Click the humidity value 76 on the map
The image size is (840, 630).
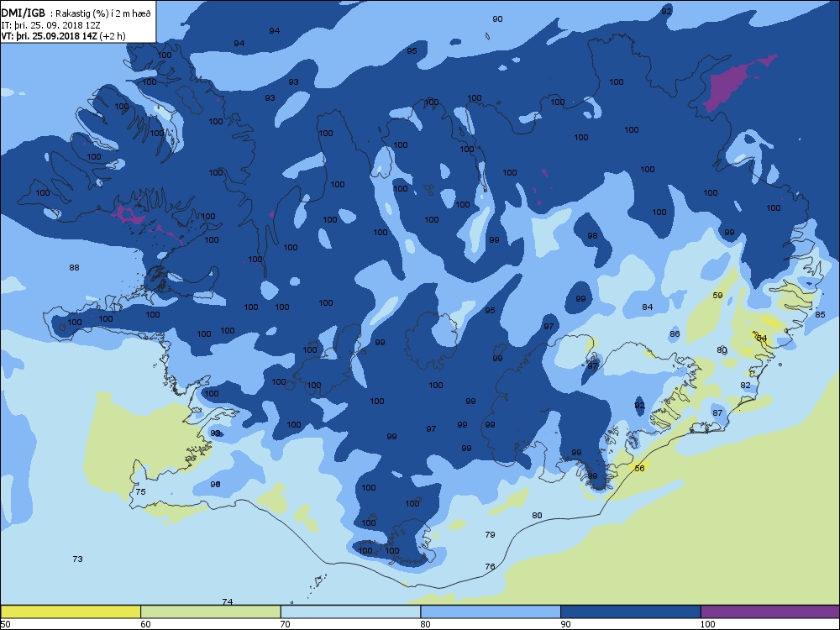pos(491,566)
